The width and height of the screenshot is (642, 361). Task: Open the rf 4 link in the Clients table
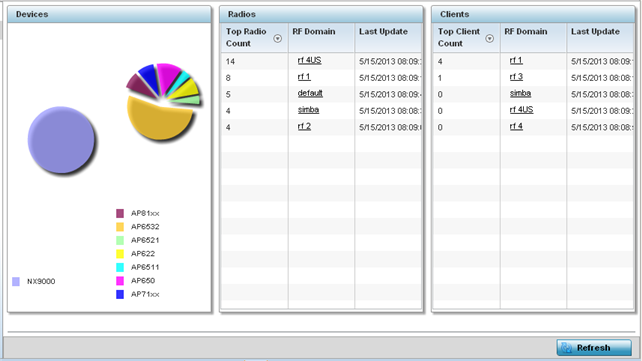(516, 126)
